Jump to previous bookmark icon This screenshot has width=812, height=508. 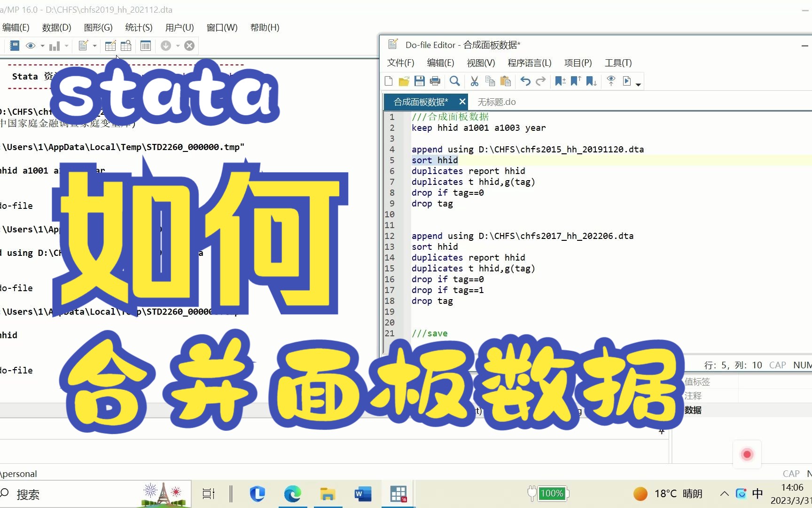click(x=576, y=81)
